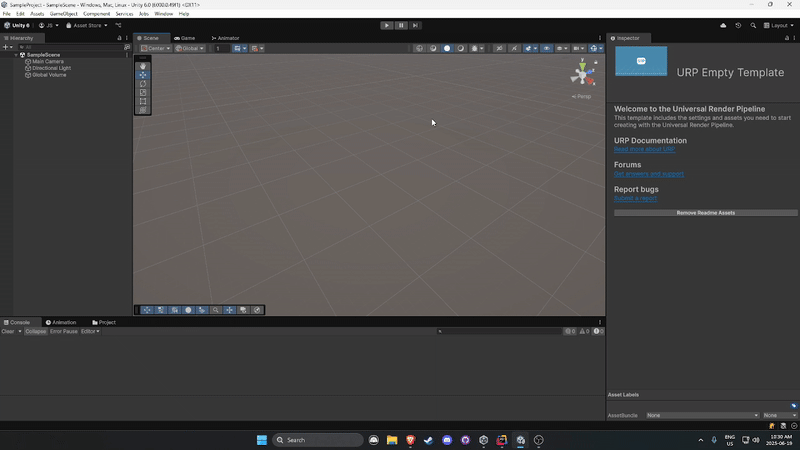800x450 pixels.
Task: Switch to the Animation tab
Action: pos(61,322)
